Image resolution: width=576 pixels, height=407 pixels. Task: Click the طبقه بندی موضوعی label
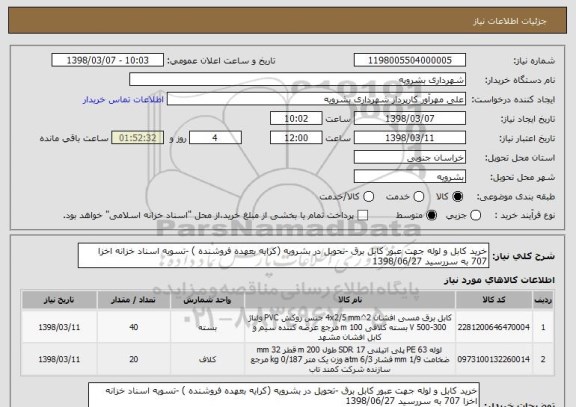tap(516, 197)
